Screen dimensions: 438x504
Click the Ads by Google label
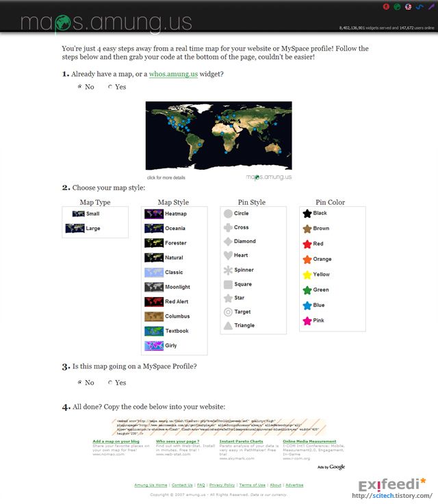[331, 467]
